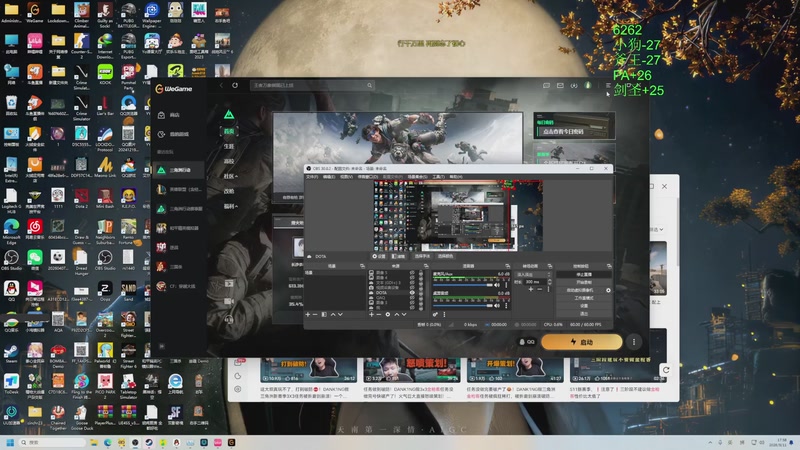Toggle visibility eye of the first source
Screen dimensions: 800x450
click(x=412, y=272)
